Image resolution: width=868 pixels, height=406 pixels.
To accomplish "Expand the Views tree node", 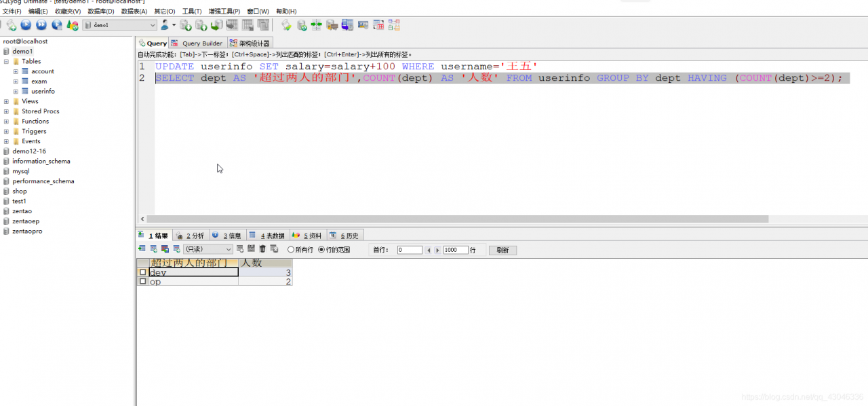I will [x=6, y=101].
